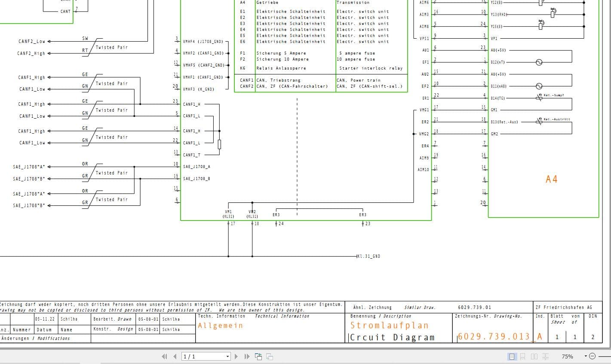Viewport: 611px width, 364px height.
Task: Open the zoom level dropdown arrow
Action: point(586,356)
